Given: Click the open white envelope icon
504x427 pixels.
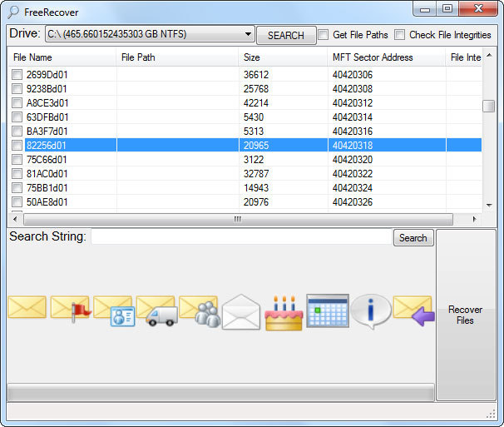Looking at the screenshot, I should [x=241, y=312].
